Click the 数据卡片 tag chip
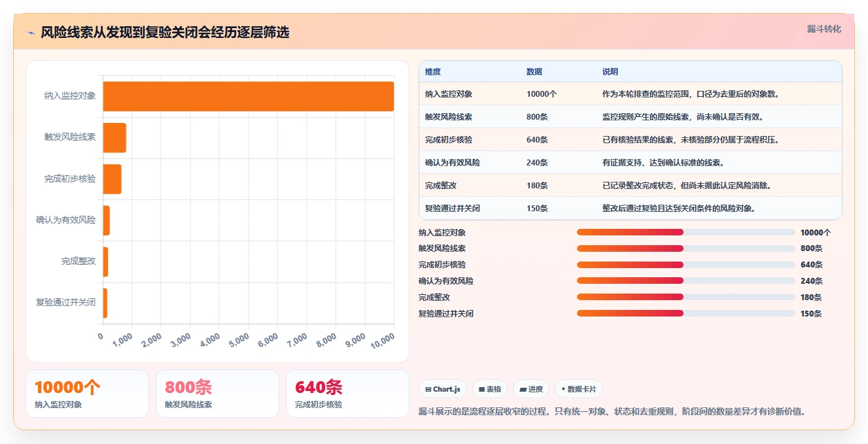The width and height of the screenshot is (868, 444). point(578,389)
